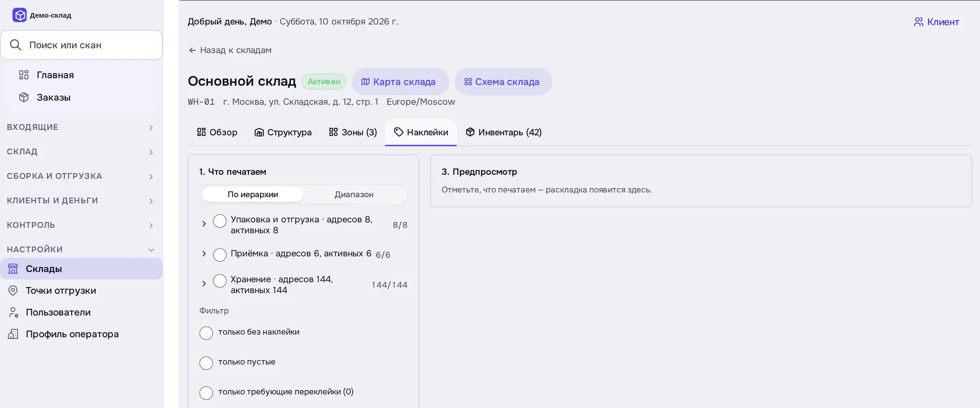This screenshot has width=980, height=408.
Task: Enable filter только требующие переклейки
Action: (206, 393)
